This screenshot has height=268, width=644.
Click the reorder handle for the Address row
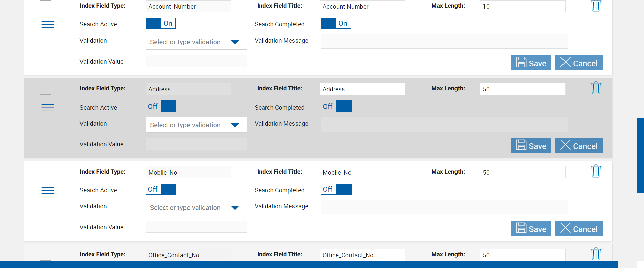48,108
